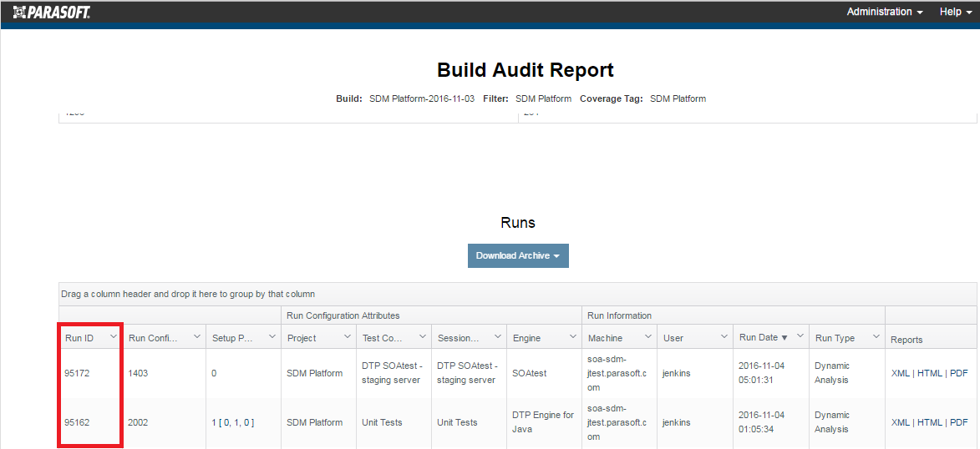Open Machine column menu chevron
The height and width of the screenshot is (449, 980).
click(x=648, y=336)
